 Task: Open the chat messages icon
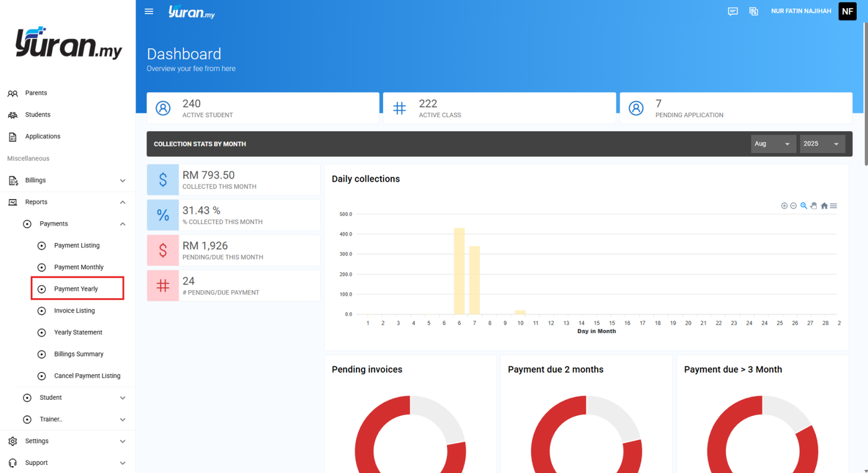point(733,11)
